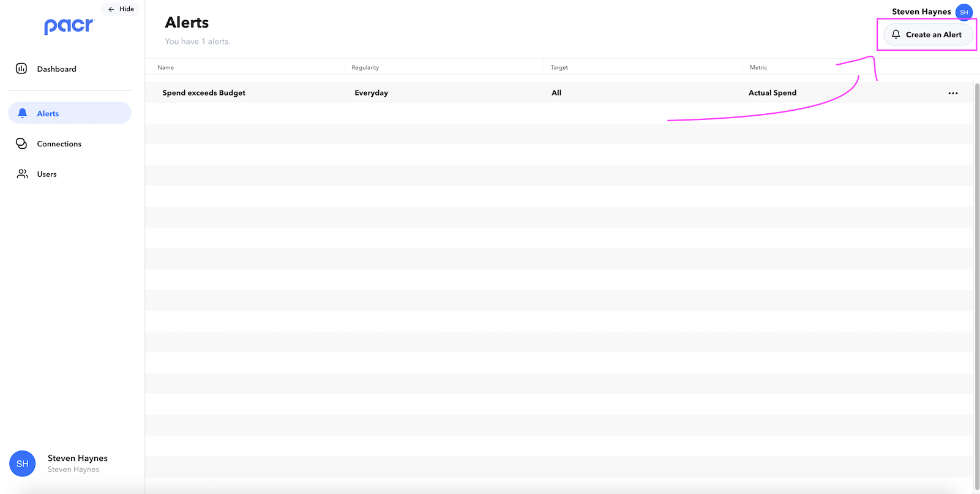Sort by the Name column header

(166, 67)
